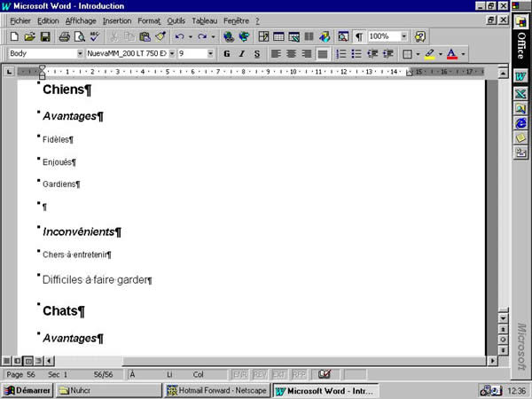
Task: Toggle numbered list
Action: pyautogui.click(x=341, y=53)
